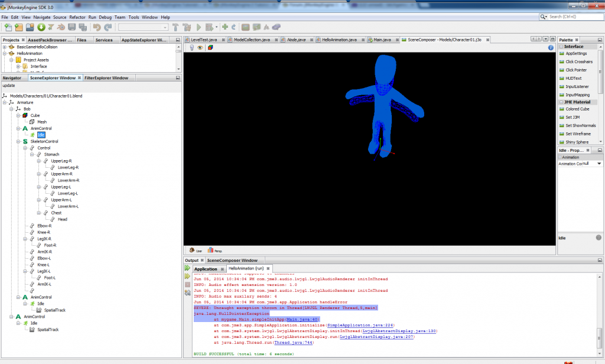Click the Run Project play icon
The width and height of the screenshot is (605, 364).
pos(199,27)
